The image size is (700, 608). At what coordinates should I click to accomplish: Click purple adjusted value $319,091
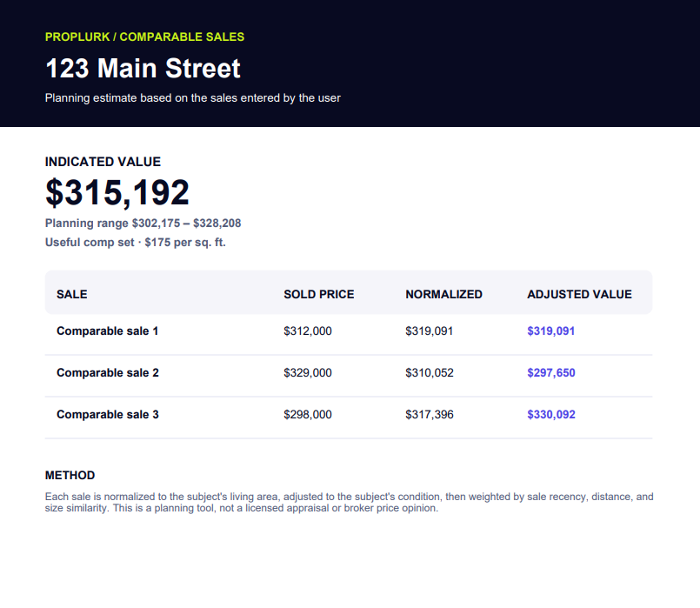click(551, 331)
